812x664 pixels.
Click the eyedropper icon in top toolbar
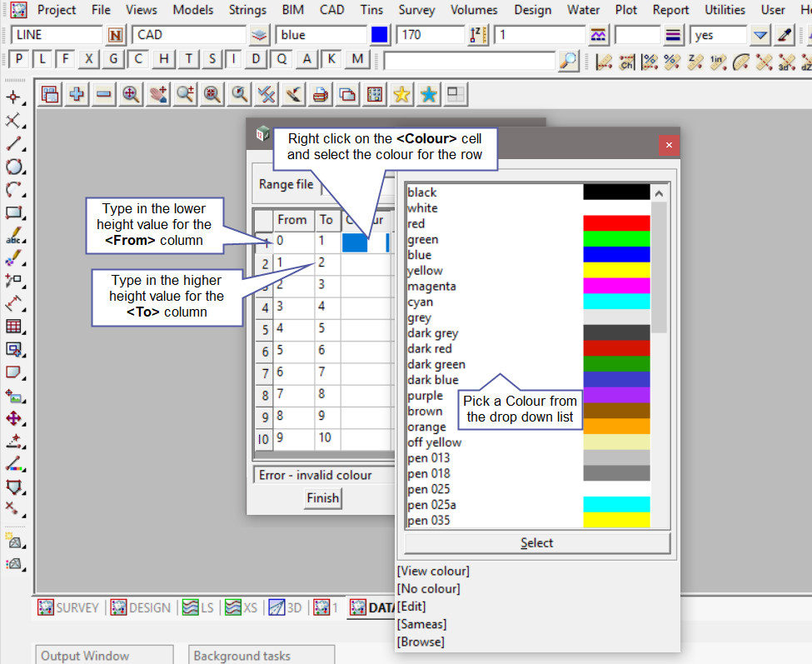(x=785, y=35)
